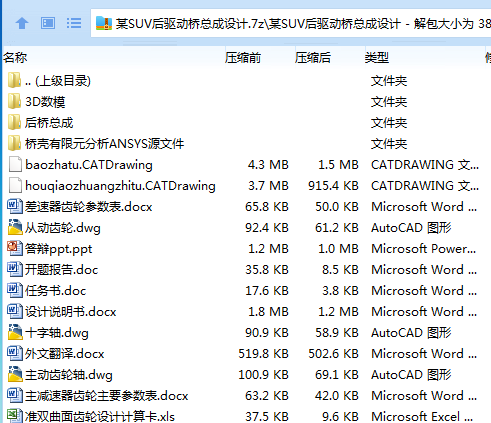Select the 外文翻译.docx file name
Screen dimensions: 491x423
[65, 354]
